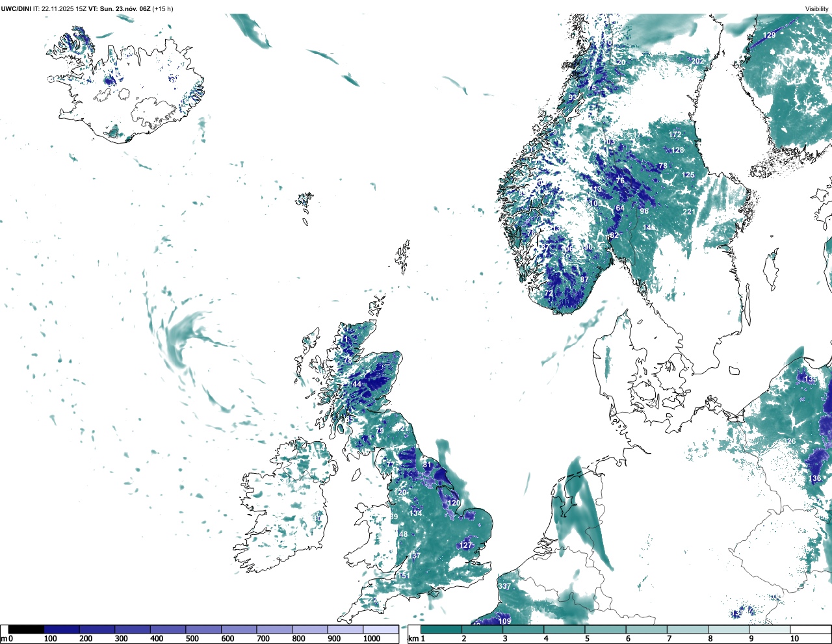
Task: Click the value '134' in central England
Action: coord(416,513)
